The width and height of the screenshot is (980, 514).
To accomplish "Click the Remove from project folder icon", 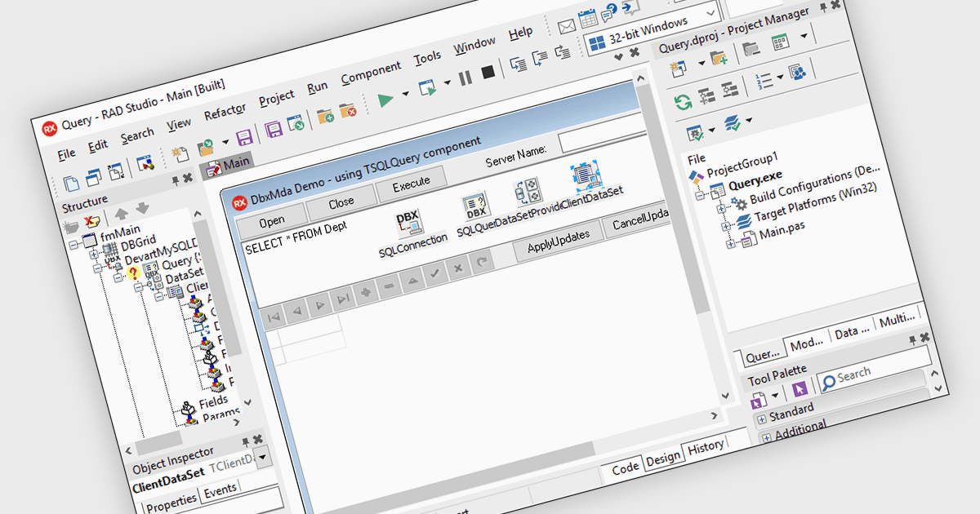I will tap(348, 109).
